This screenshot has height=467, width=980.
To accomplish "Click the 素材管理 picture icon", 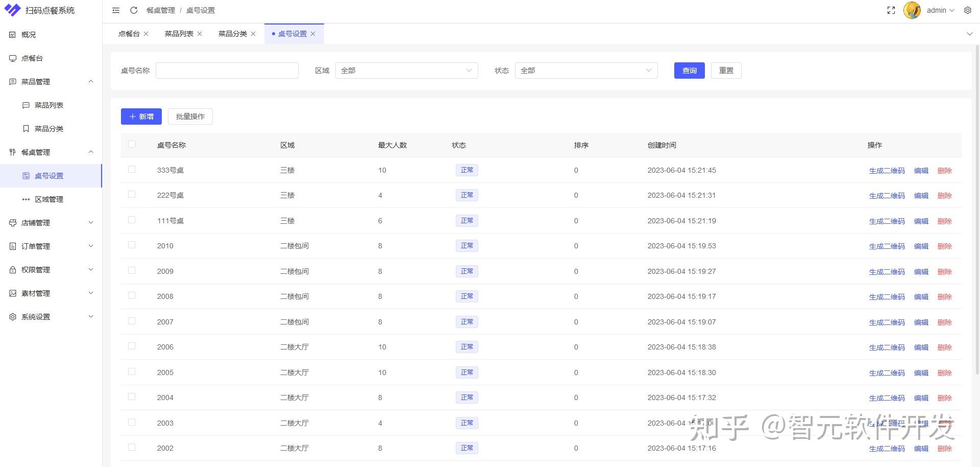I will pyautogui.click(x=12, y=293).
